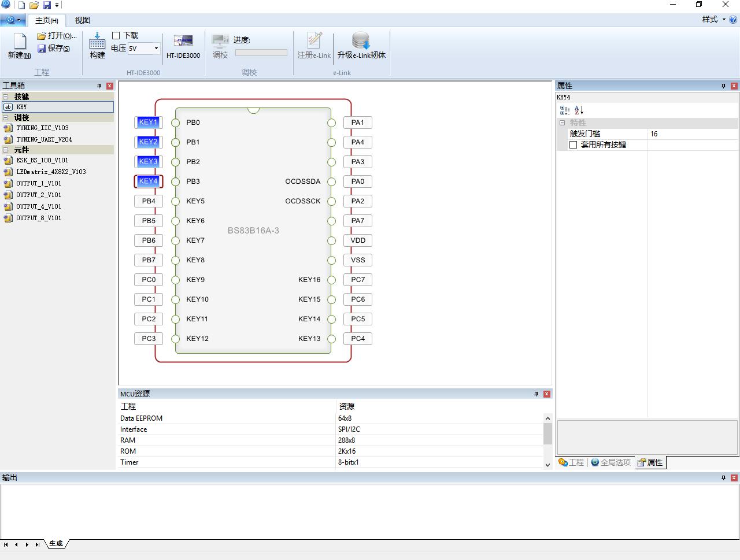
Task: Select the KEY1 pin label
Action: 149,123
